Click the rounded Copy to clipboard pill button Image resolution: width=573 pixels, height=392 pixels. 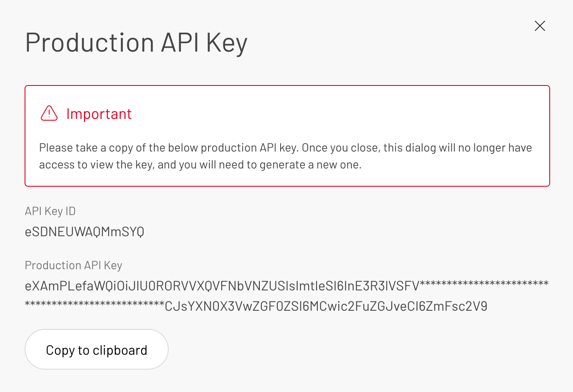pyautogui.click(x=96, y=349)
